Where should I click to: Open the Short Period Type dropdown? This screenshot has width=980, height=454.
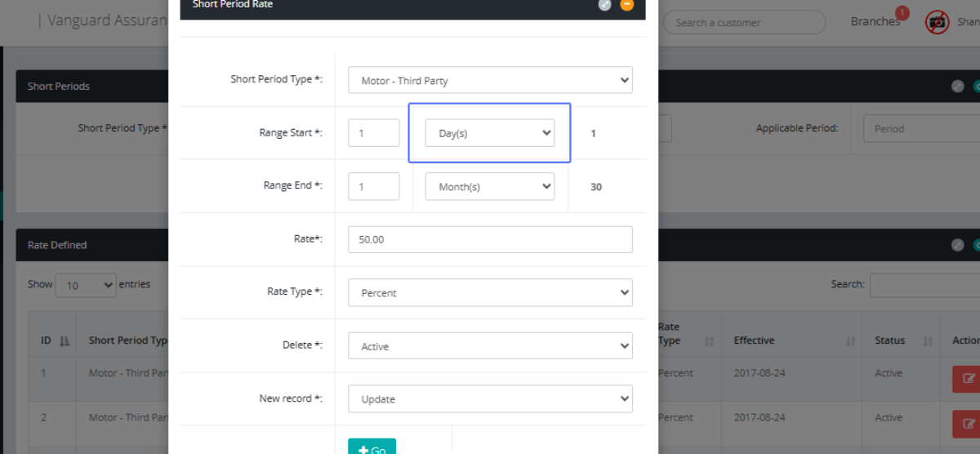point(490,80)
